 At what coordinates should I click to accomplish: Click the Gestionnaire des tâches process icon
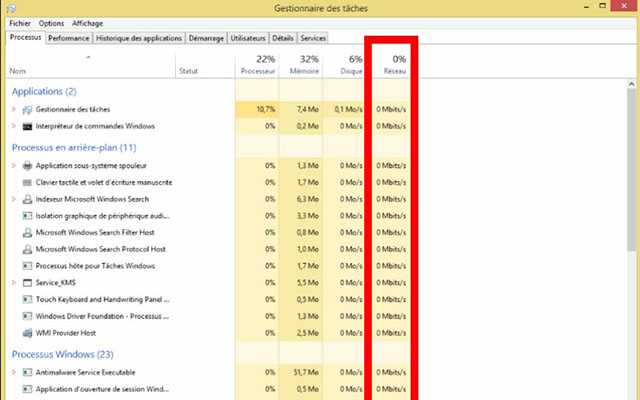point(27,109)
